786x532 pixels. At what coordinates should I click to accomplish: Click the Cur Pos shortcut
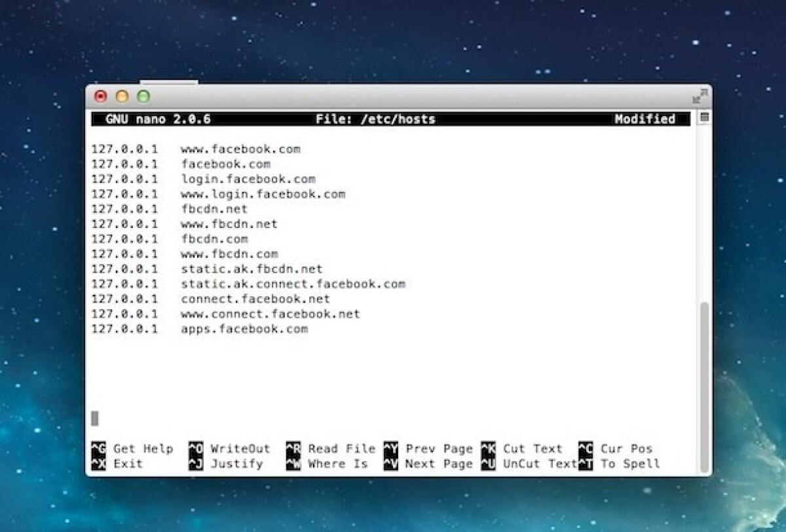pyautogui.click(x=627, y=449)
